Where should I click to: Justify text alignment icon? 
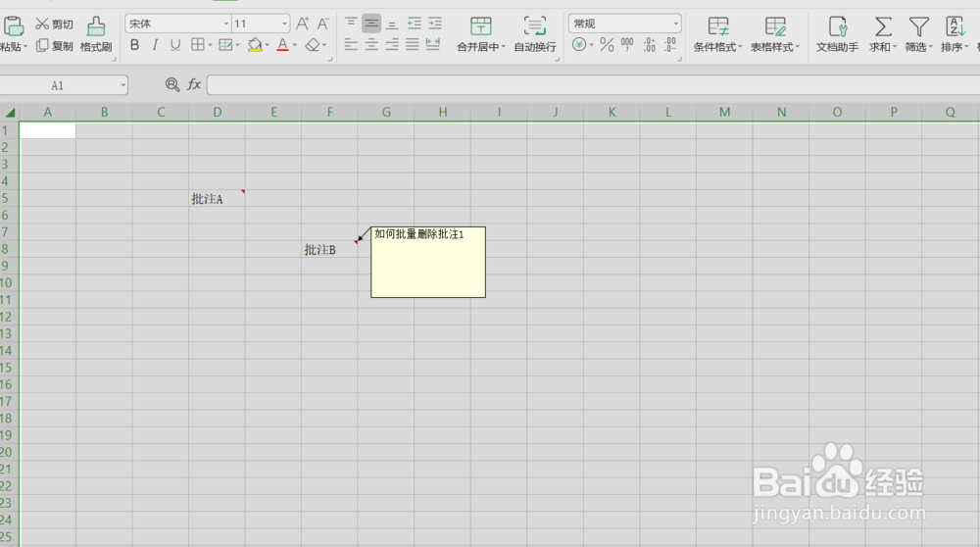(x=413, y=44)
